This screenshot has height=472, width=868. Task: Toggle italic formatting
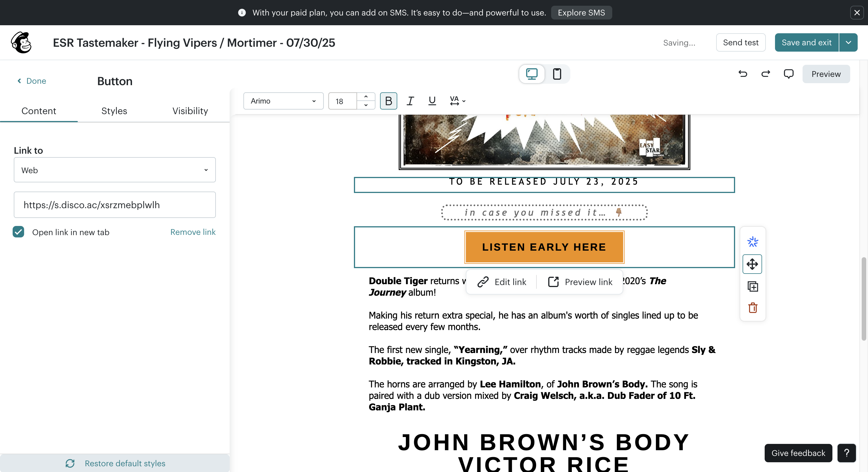click(x=410, y=101)
